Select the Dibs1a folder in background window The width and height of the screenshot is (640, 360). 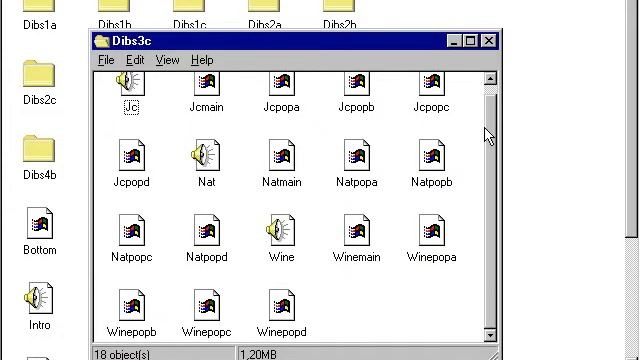pyautogui.click(x=39, y=6)
